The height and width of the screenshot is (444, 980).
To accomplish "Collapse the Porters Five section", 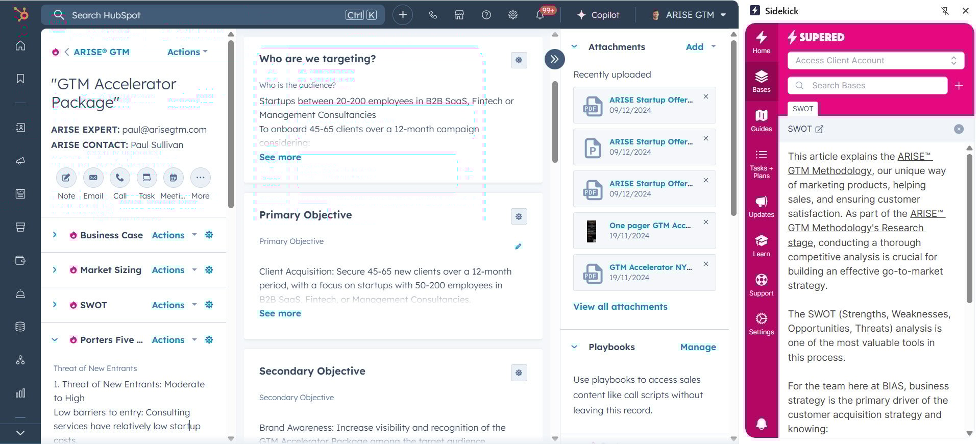I will click(55, 340).
